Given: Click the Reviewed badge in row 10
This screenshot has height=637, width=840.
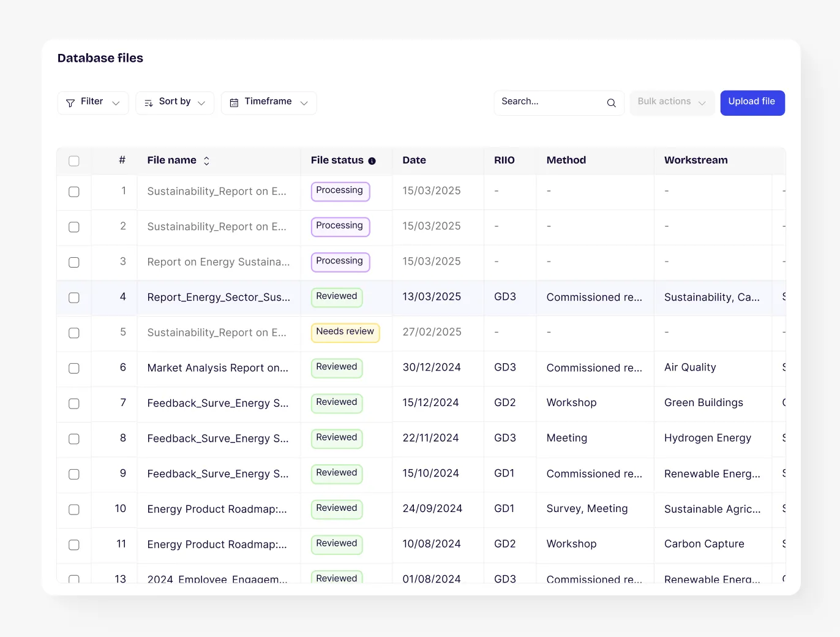Looking at the screenshot, I should [x=337, y=508].
